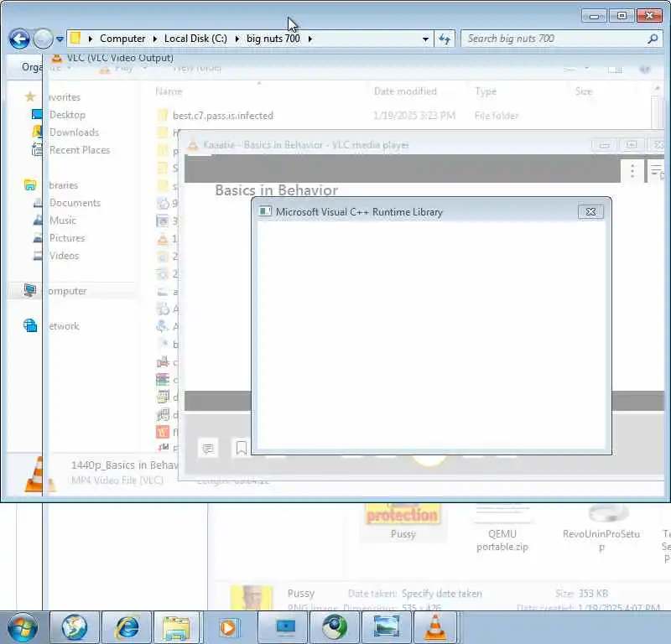Open Windows Media Player from taskbar
Viewport: 671px width, 644px height.
(228, 628)
